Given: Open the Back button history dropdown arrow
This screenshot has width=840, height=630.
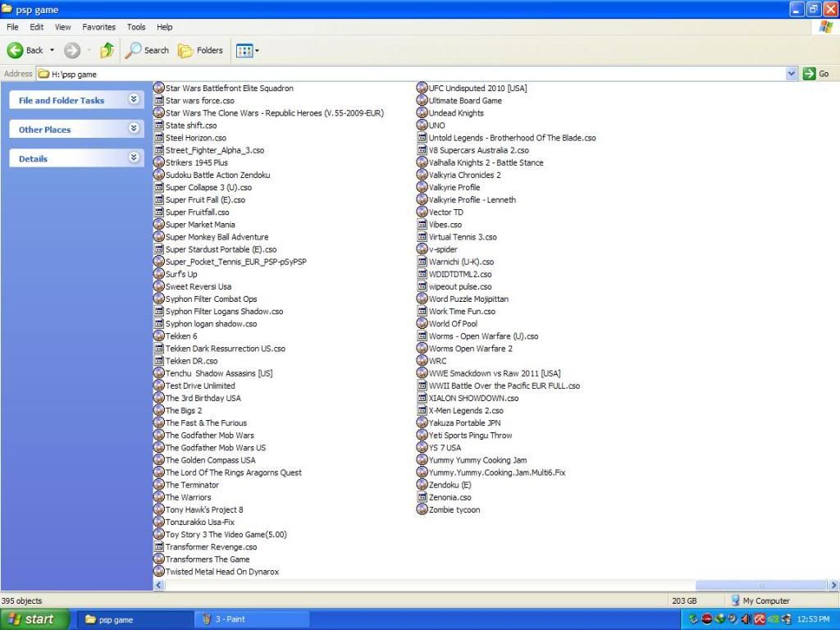Looking at the screenshot, I should point(52,50).
